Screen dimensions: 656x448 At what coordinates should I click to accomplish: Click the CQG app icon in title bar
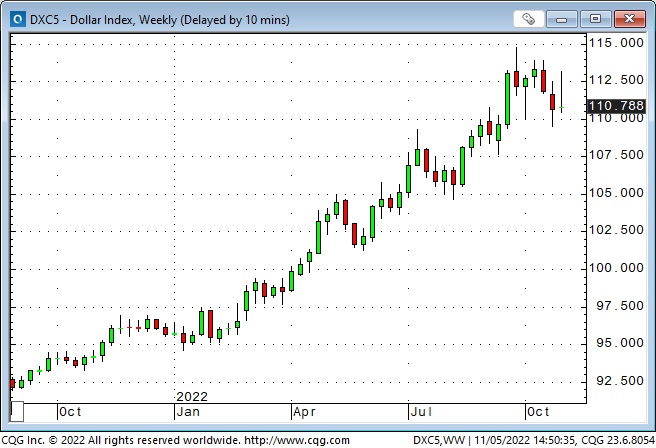(18, 19)
